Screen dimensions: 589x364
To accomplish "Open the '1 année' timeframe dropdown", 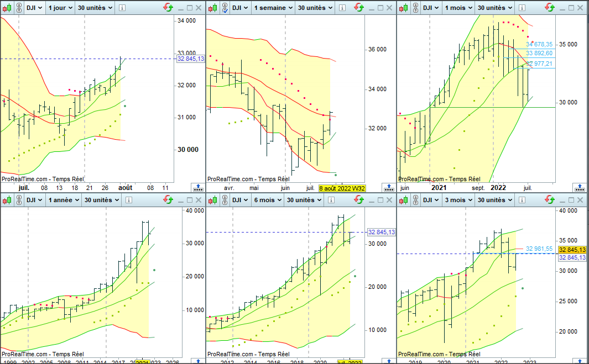I will (x=63, y=200).
